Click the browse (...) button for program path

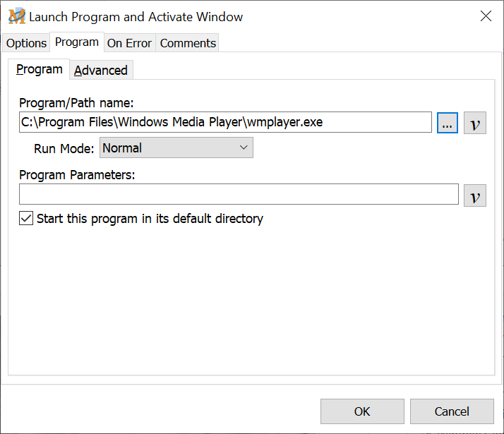(448, 123)
